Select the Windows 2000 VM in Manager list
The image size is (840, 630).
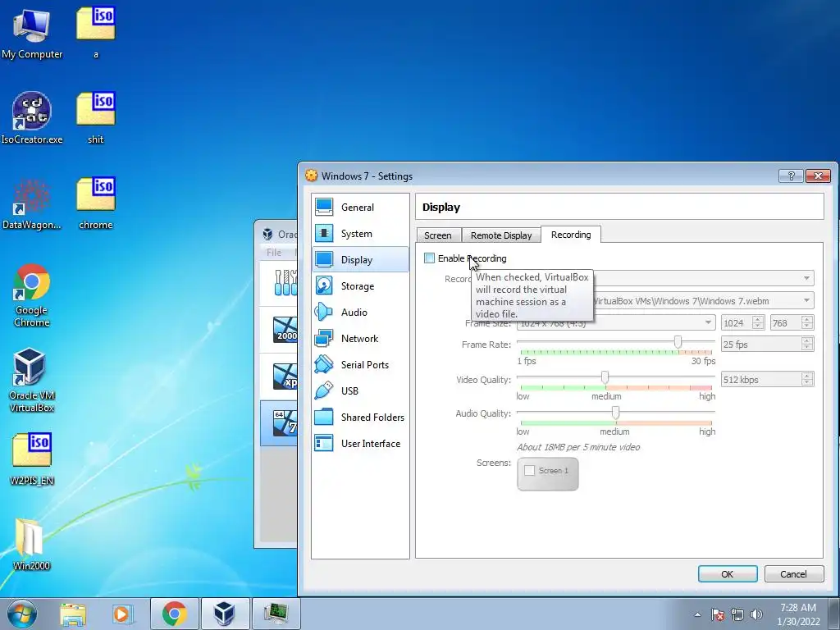pos(279,330)
